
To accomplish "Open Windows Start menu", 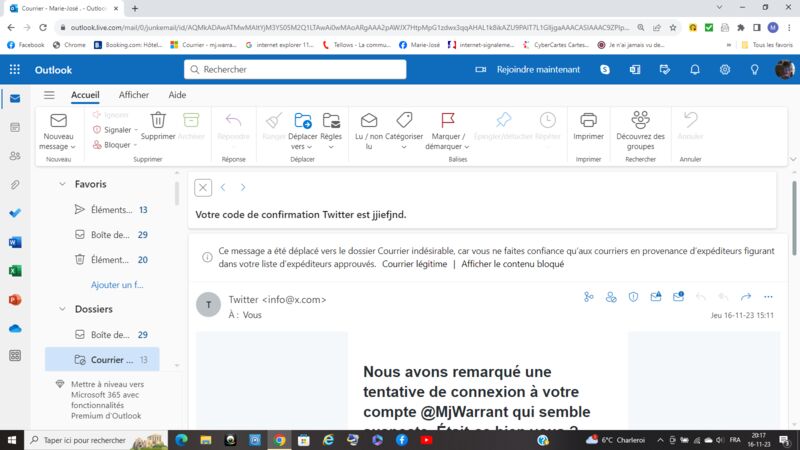I will (x=12, y=440).
